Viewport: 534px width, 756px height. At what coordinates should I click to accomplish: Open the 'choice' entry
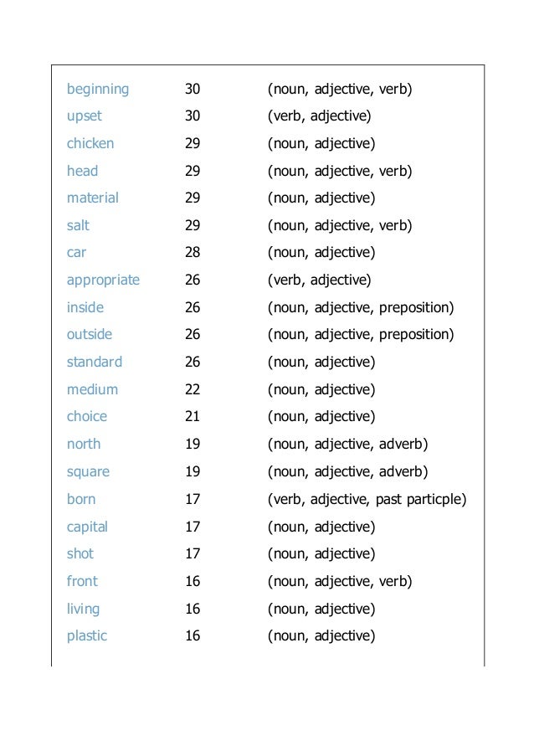click(x=87, y=416)
